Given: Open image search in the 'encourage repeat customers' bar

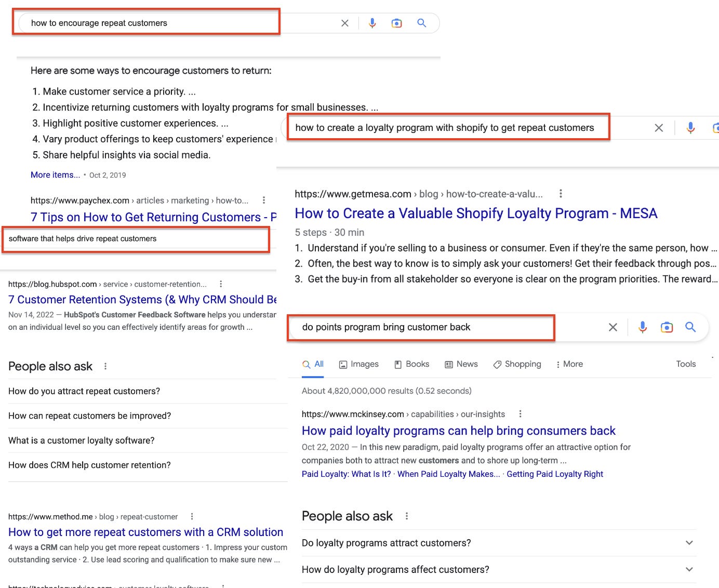Looking at the screenshot, I should click(x=396, y=23).
